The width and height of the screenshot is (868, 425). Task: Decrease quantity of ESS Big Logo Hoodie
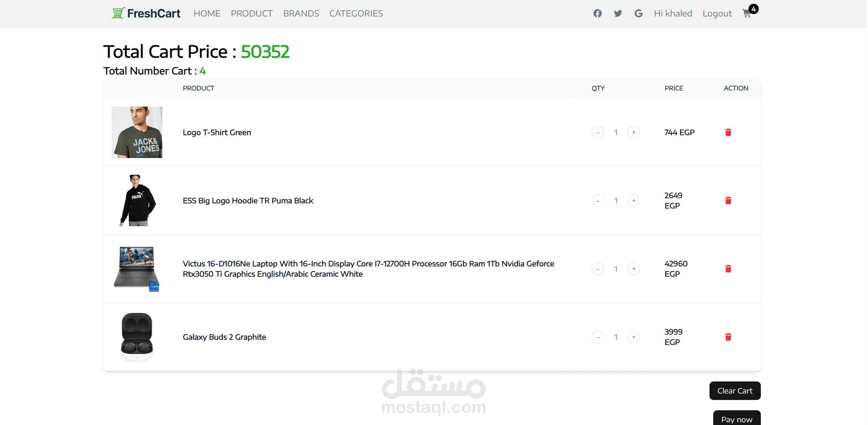click(598, 201)
